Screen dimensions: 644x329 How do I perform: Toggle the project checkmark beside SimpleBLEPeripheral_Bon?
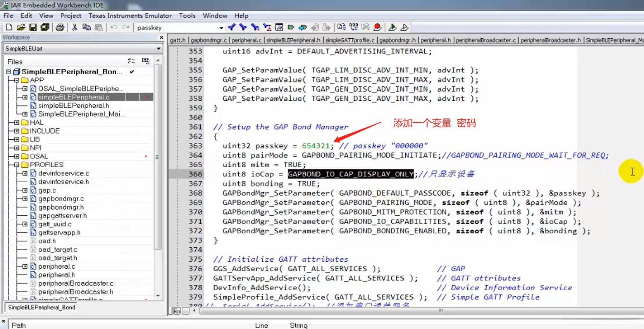pos(132,72)
